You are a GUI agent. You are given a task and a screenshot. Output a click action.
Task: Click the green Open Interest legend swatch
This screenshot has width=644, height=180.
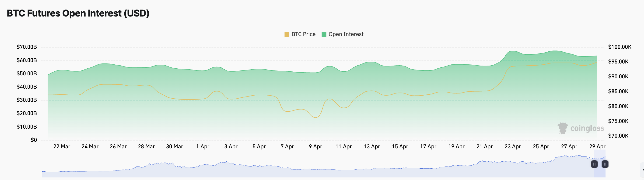coord(324,34)
